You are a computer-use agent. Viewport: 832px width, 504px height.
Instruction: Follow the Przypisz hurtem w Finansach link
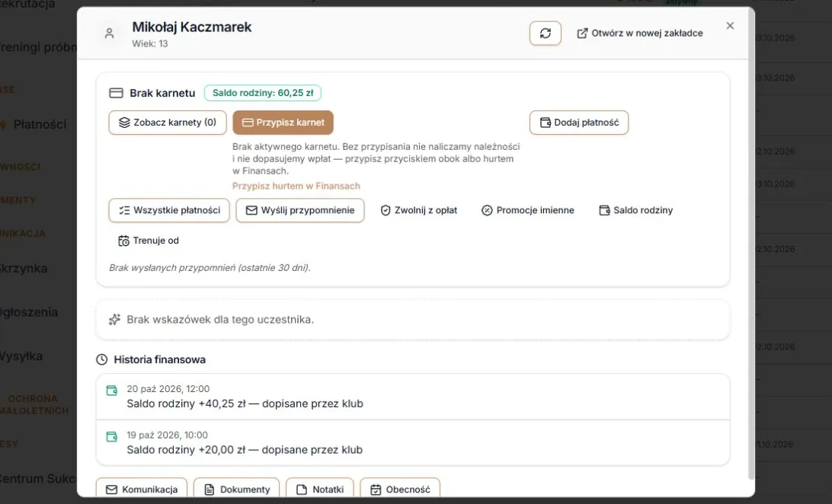click(296, 186)
